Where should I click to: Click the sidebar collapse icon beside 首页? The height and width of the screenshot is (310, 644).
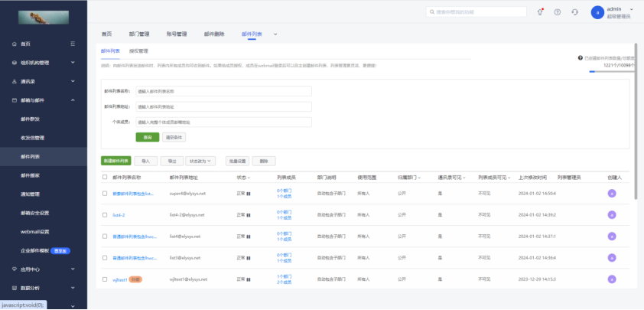point(73,44)
